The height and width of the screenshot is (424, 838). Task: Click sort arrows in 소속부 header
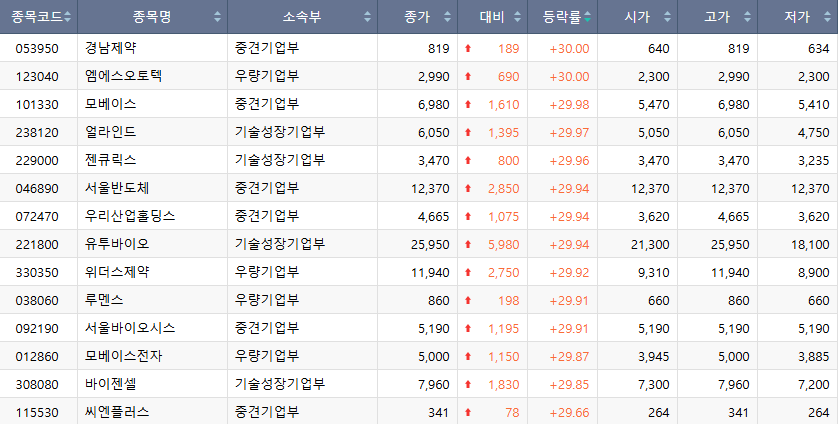click(x=367, y=17)
